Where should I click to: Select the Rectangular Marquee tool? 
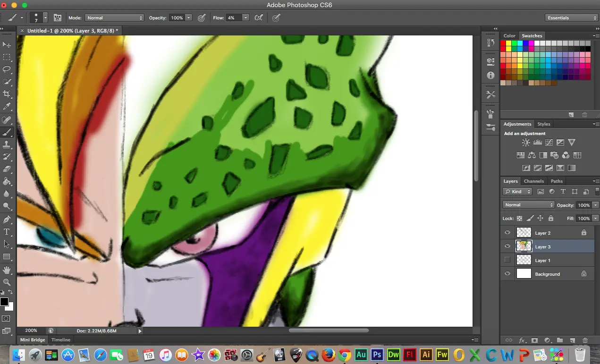[7, 57]
